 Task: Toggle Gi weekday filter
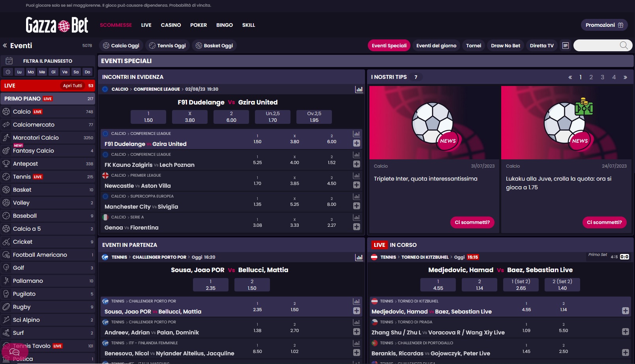[x=53, y=72]
